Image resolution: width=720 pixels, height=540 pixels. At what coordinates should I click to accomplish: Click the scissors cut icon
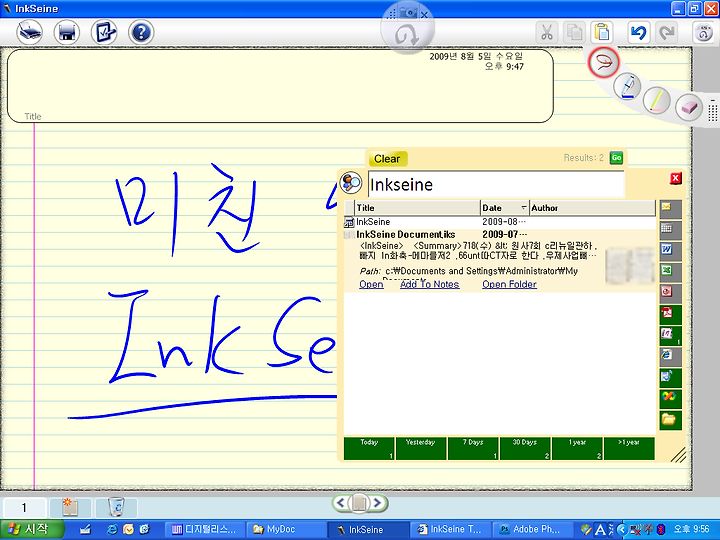pos(546,33)
